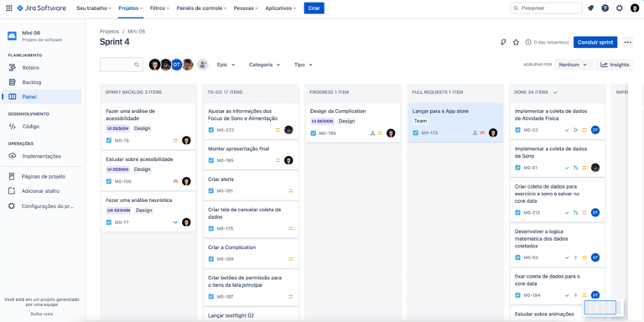The width and height of the screenshot is (644, 322).
Task: Open card Criar a Complication
Action: click(x=251, y=253)
